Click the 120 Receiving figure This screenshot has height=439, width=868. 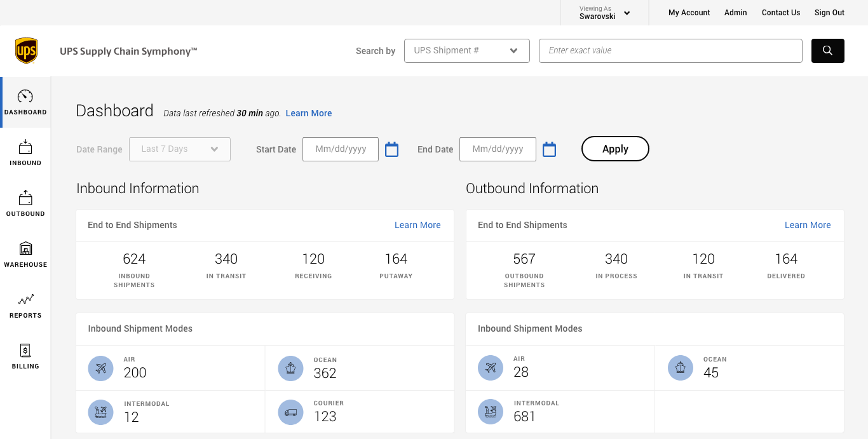tap(313, 259)
